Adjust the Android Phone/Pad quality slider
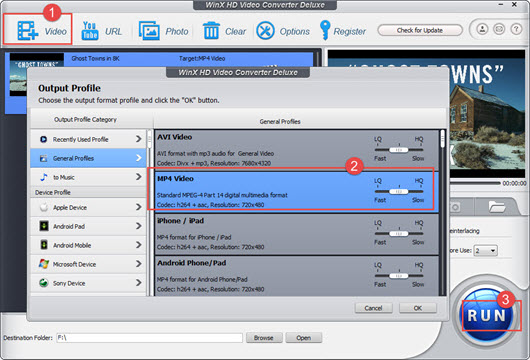530x360 pixels. coord(399,275)
